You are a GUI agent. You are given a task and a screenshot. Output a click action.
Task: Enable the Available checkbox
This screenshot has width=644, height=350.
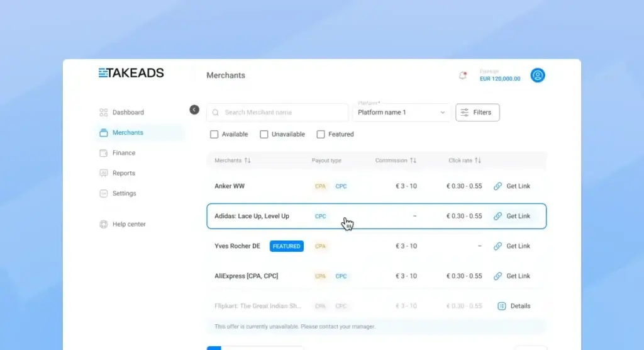214,135
